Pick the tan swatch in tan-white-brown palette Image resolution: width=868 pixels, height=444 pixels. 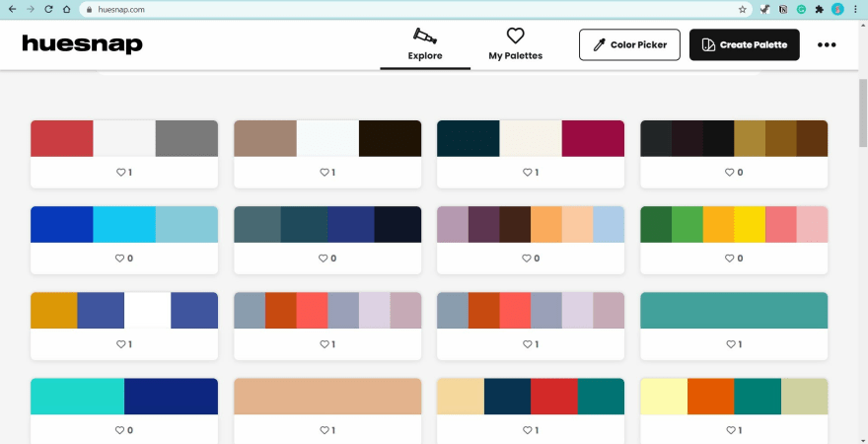pyautogui.click(x=265, y=138)
